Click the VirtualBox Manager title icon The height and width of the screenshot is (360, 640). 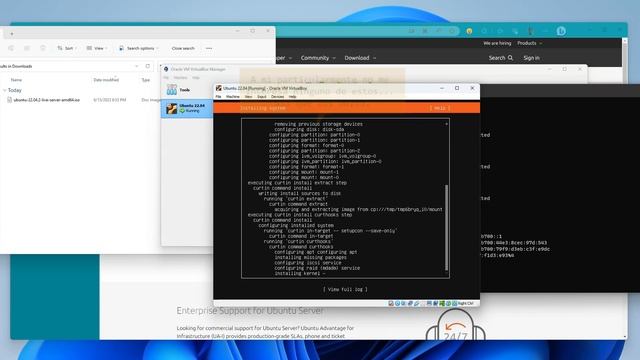pyautogui.click(x=166, y=69)
